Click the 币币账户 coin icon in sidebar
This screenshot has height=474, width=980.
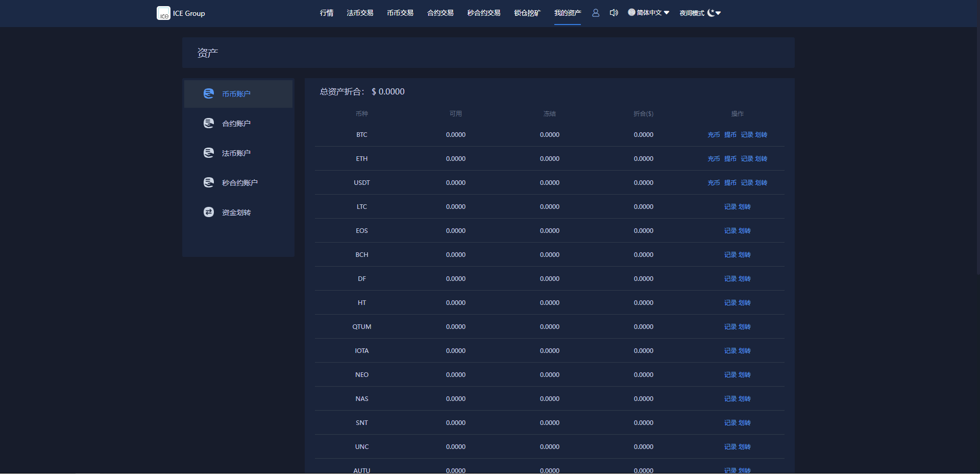click(209, 93)
